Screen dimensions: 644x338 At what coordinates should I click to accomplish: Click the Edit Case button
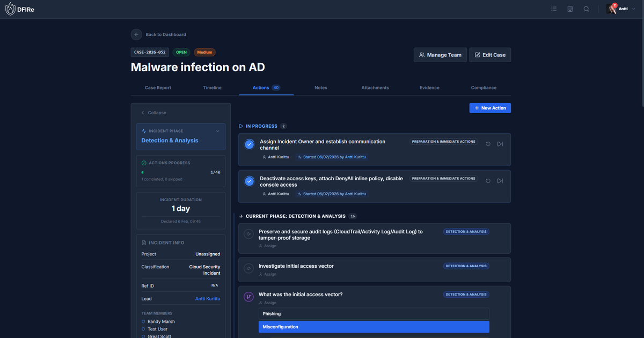coord(490,55)
